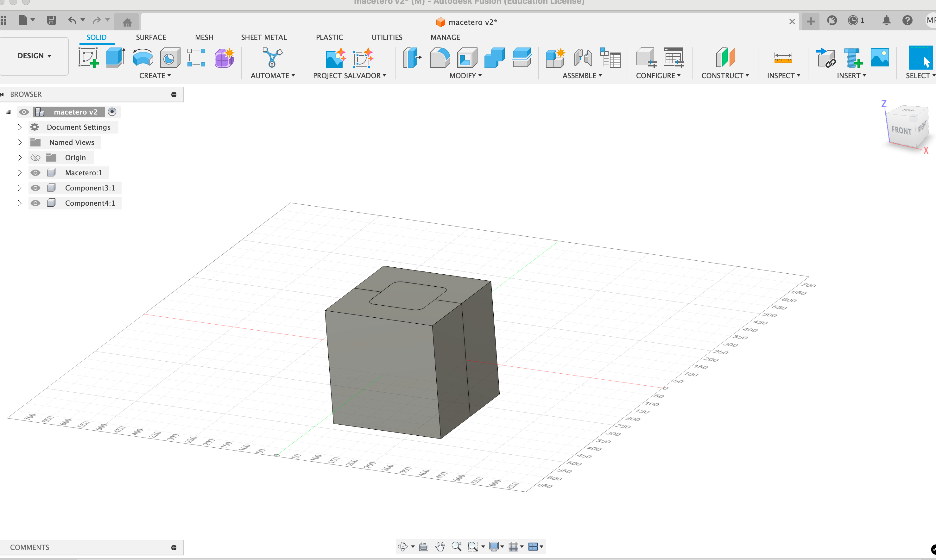Open the CONSTRUCT dropdown menu
The width and height of the screenshot is (936, 560).
tap(725, 76)
